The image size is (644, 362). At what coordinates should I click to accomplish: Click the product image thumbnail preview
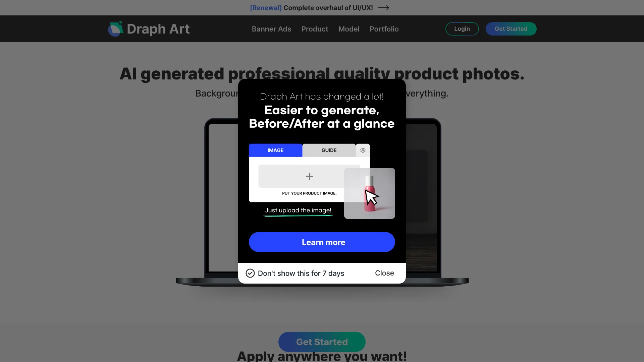(x=369, y=193)
